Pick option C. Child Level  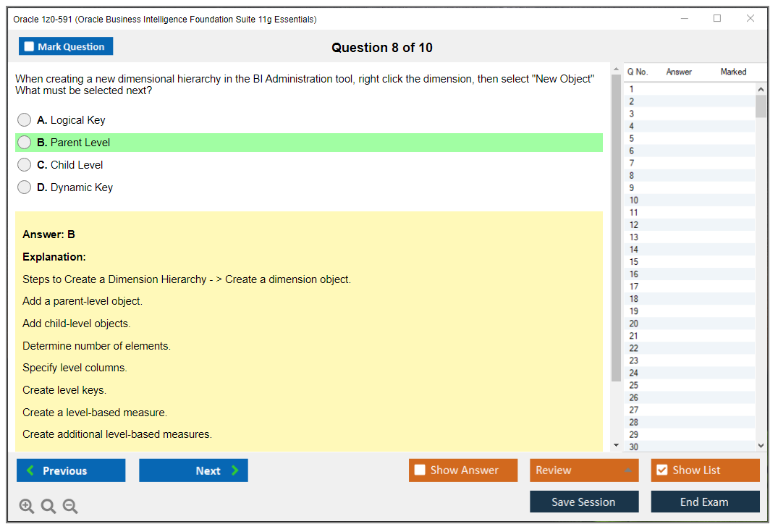point(25,165)
